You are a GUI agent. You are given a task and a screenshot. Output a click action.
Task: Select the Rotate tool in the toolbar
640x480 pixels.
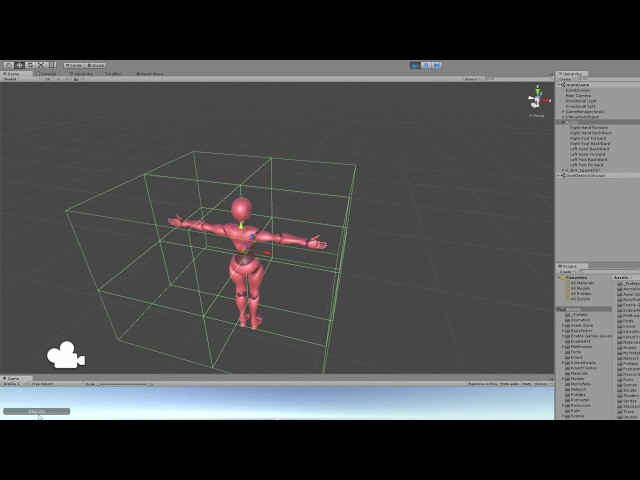click(x=30, y=65)
